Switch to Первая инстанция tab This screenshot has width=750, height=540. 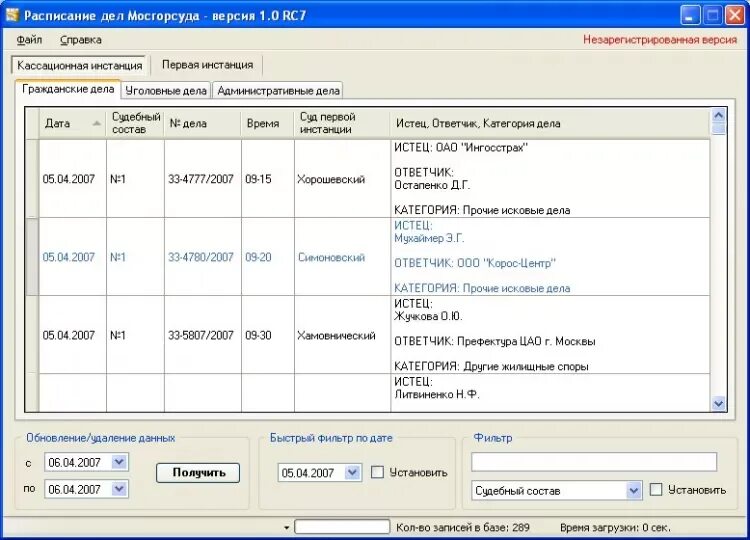point(207,65)
